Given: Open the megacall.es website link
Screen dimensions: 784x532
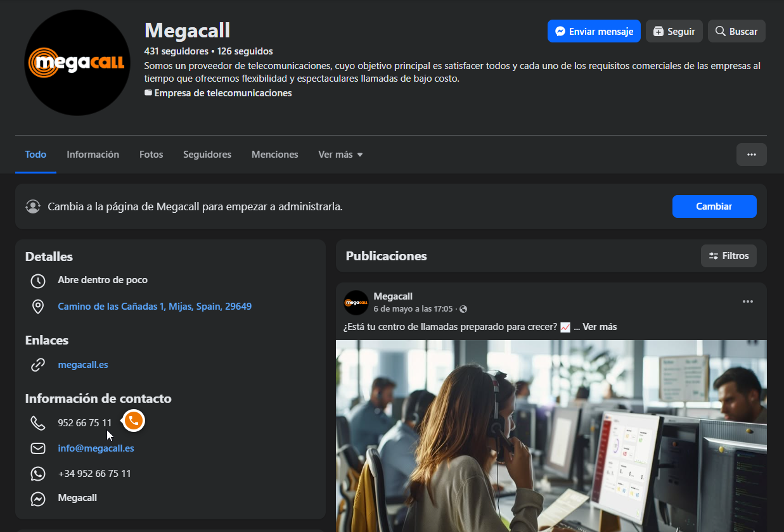Looking at the screenshot, I should point(83,365).
